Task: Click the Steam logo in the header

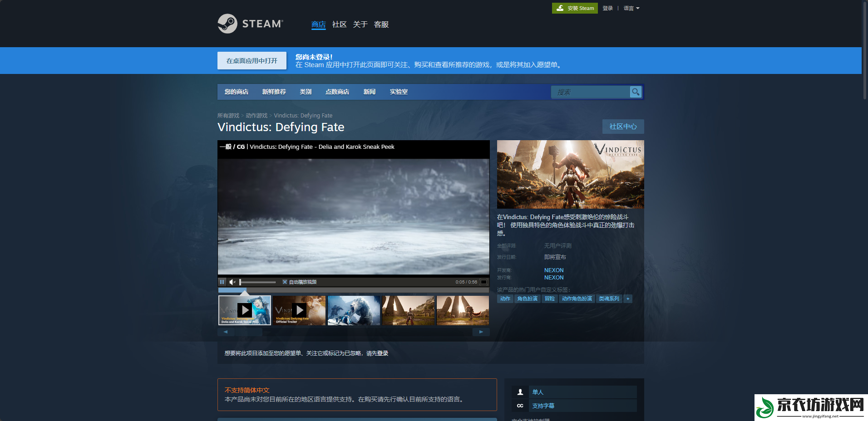Action: (x=250, y=24)
